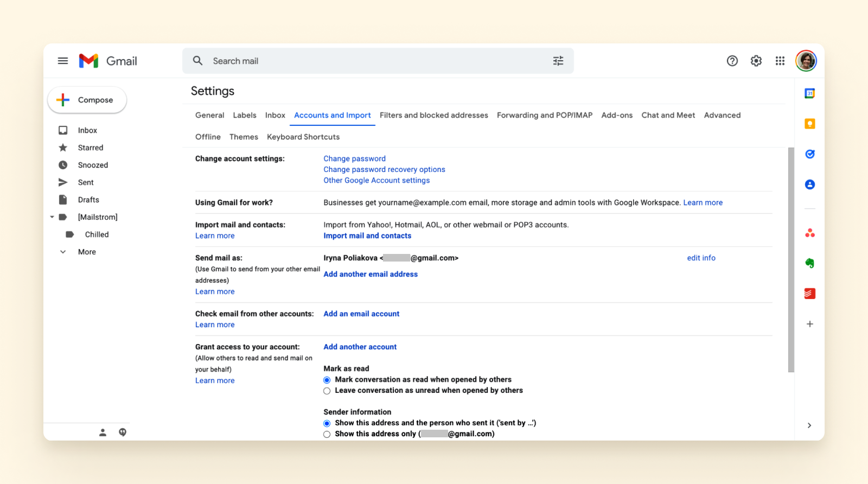Select Leave conversation as unread radio
868x484 pixels.
pyautogui.click(x=327, y=391)
